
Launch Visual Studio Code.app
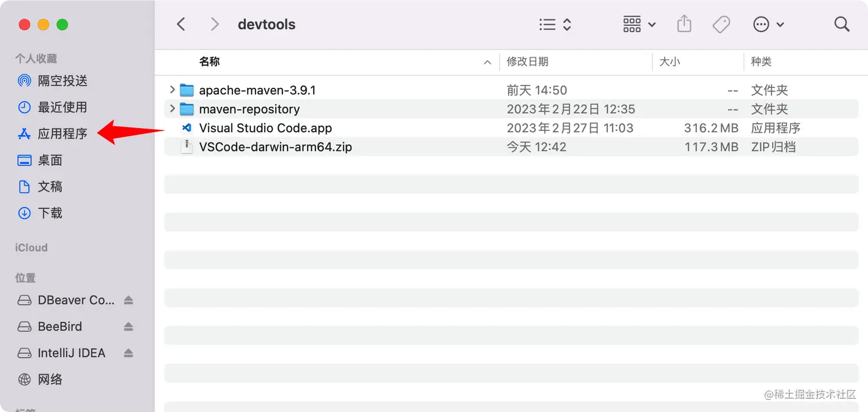(x=265, y=128)
